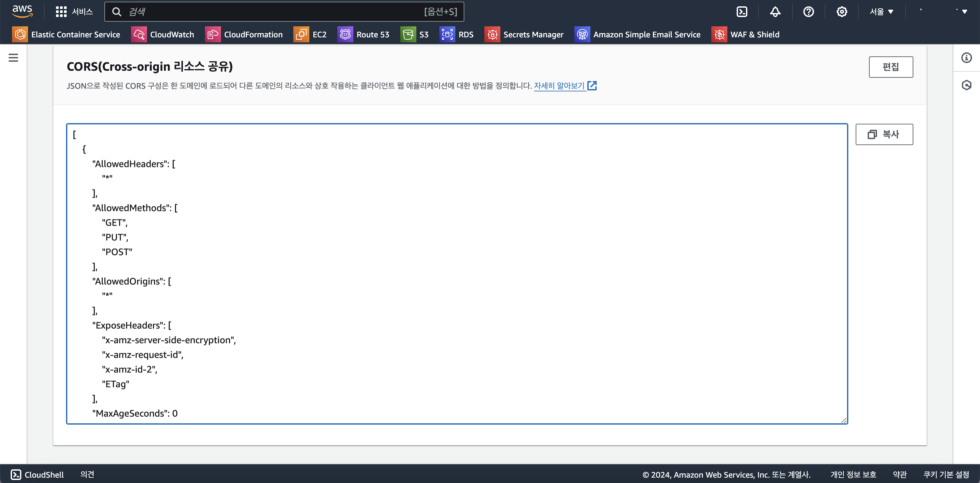Open the WAF & Shield shortcut

point(745,35)
